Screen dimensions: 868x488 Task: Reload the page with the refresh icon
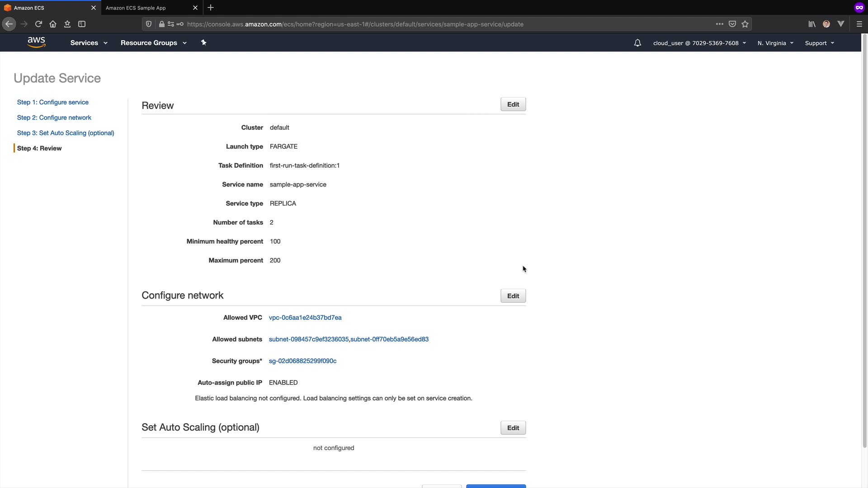(38, 24)
